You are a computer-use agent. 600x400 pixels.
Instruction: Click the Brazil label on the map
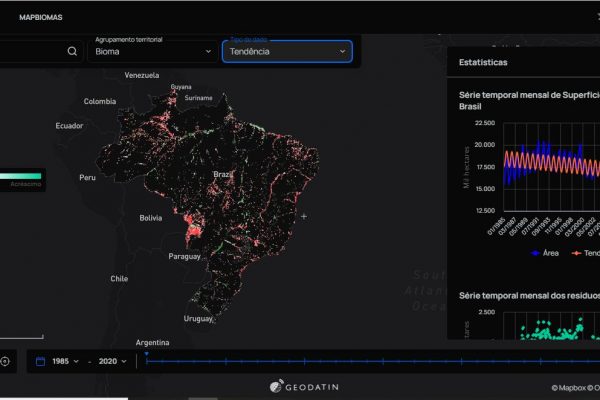click(222, 174)
